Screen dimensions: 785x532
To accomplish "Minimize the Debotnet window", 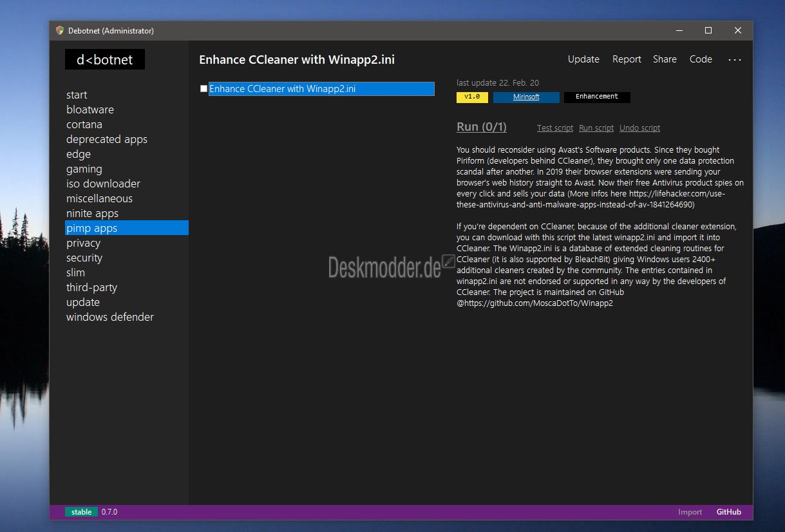I will coord(679,30).
